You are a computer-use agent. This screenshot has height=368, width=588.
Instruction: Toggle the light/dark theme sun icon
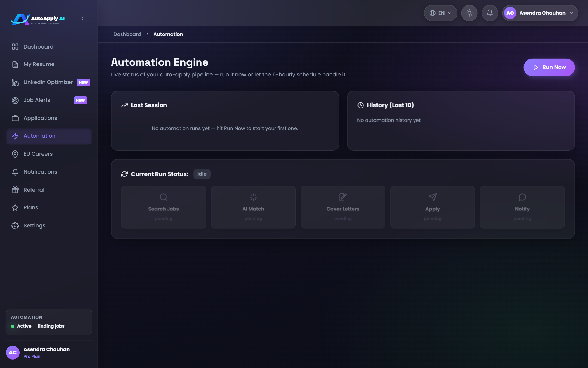click(469, 13)
